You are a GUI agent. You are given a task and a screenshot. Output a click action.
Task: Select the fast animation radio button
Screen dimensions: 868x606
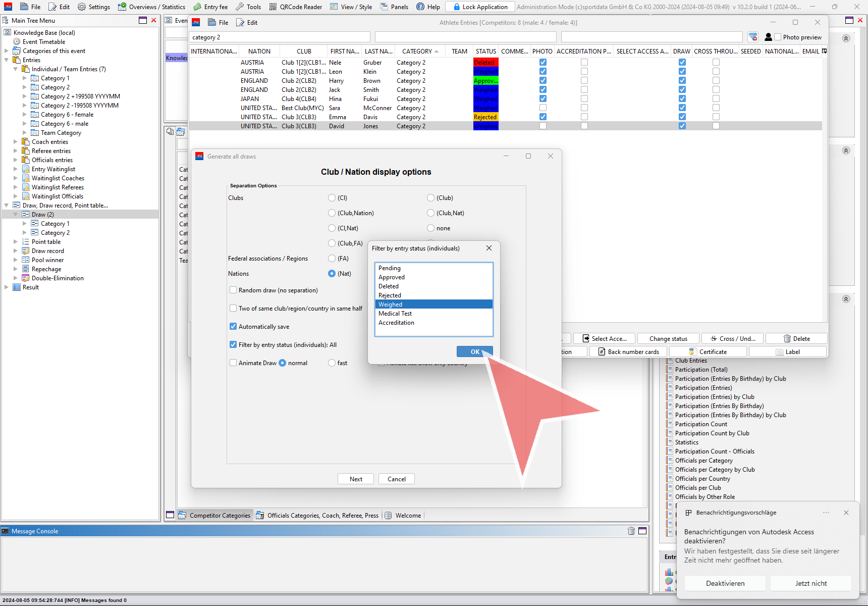click(x=332, y=363)
